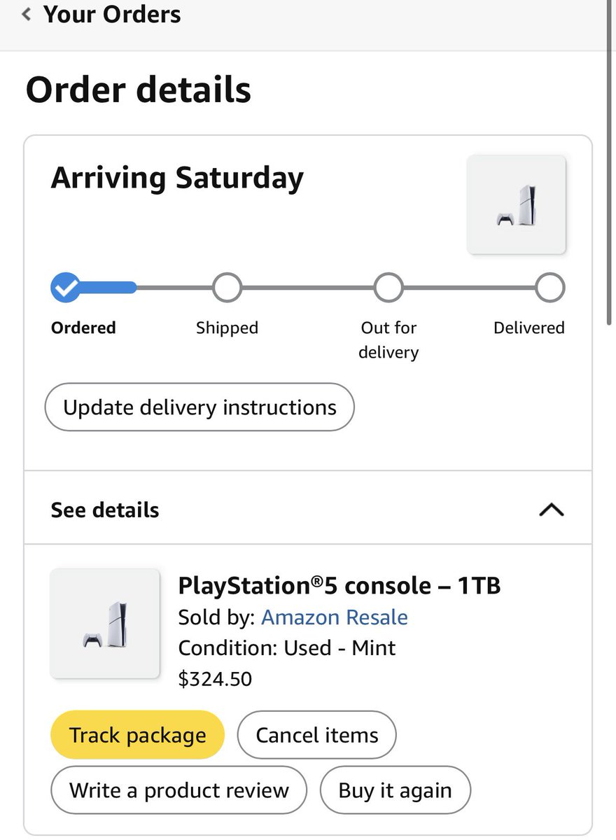
Task: Click the Ordered checkmark step circle
Action: pos(66,288)
